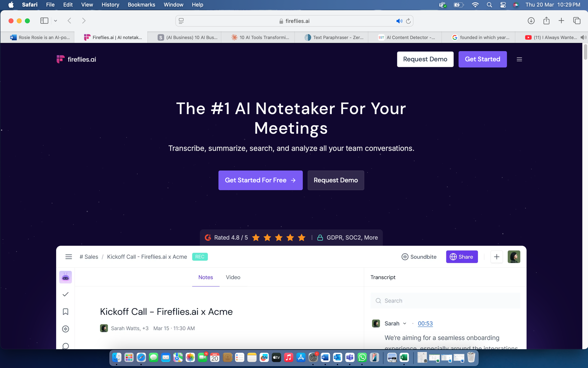
Task: Click the plus button next to Share
Action: click(x=496, y=257)
